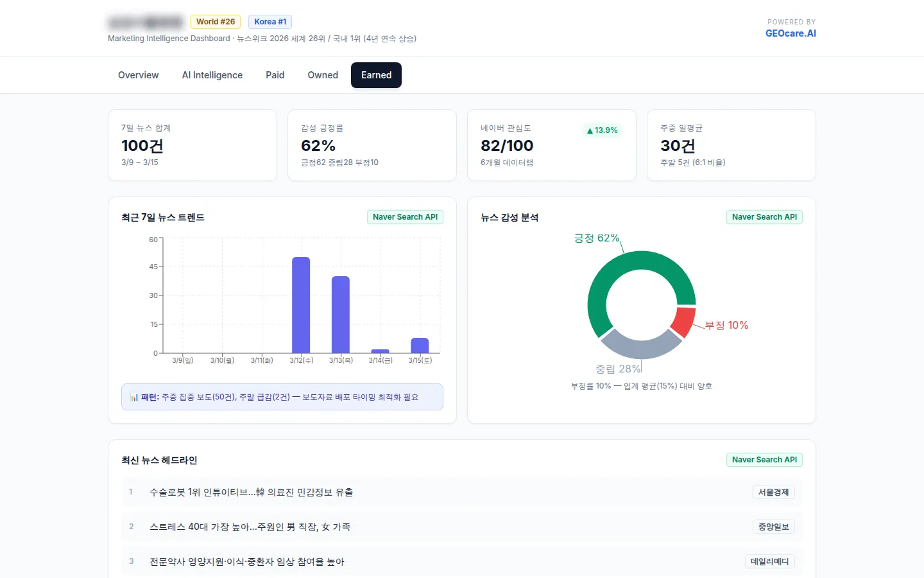
Task: Open the Overview tab
Action: pyautogui.click(x=138, y=75)
